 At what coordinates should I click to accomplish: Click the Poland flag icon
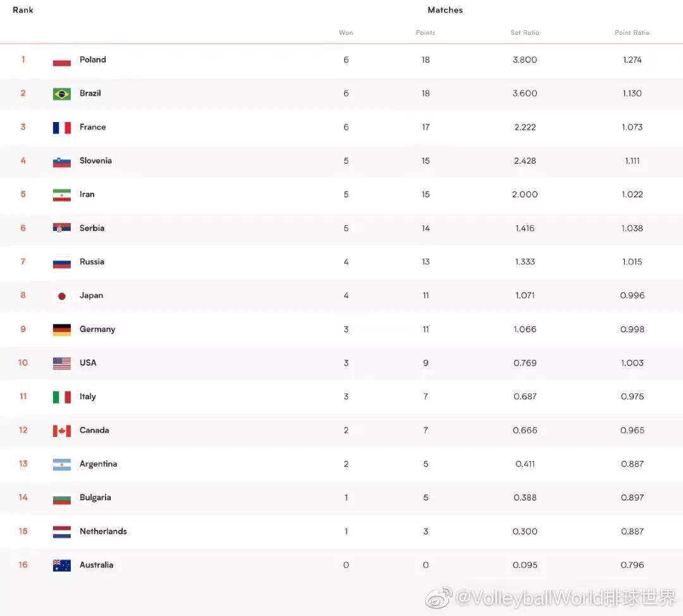pyautogui.click(x=62, y=61)
